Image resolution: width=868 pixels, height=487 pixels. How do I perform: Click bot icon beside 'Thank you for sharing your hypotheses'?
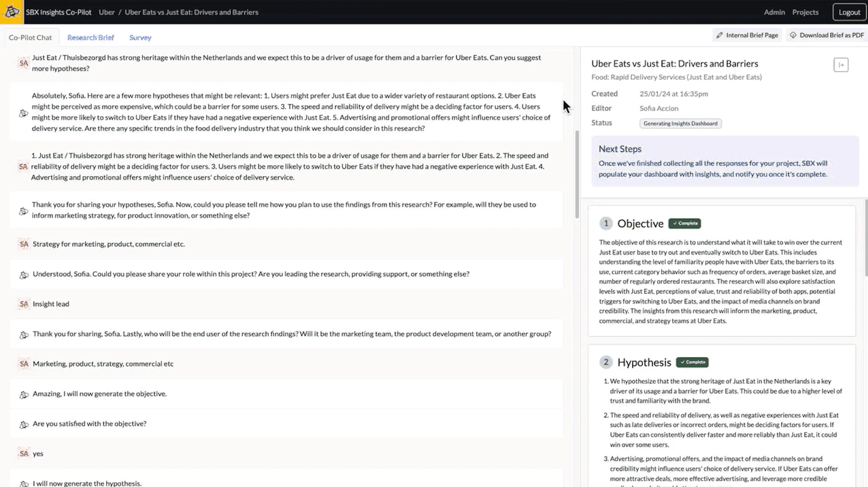tap(24, 211)
